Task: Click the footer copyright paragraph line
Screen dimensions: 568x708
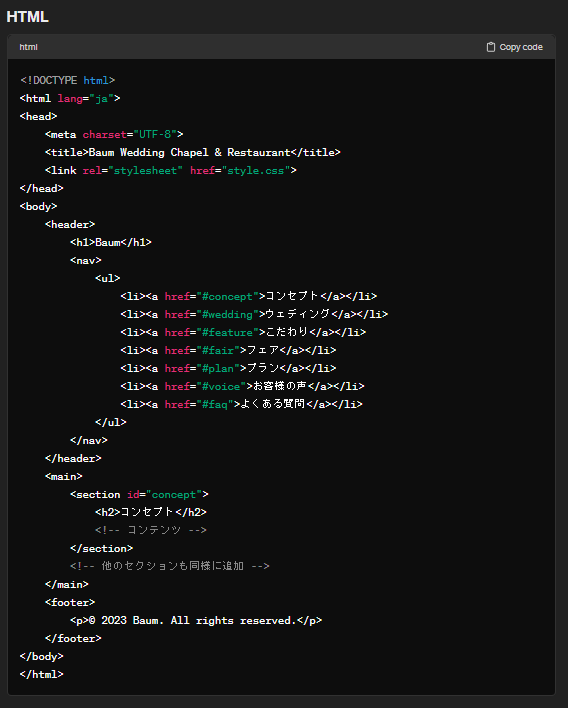Action: (196, 620)
